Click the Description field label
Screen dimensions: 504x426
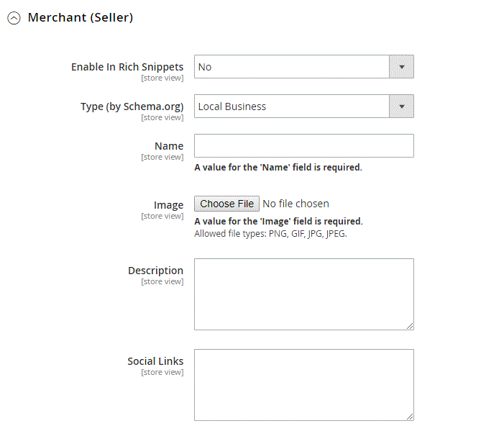[x=155, y=271]
